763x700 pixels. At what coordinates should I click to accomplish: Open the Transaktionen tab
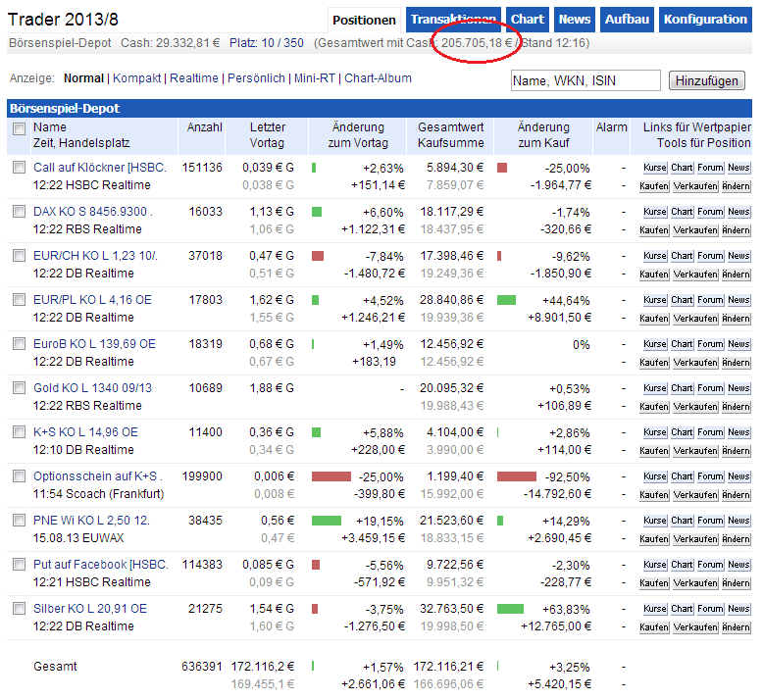[453, 20]
